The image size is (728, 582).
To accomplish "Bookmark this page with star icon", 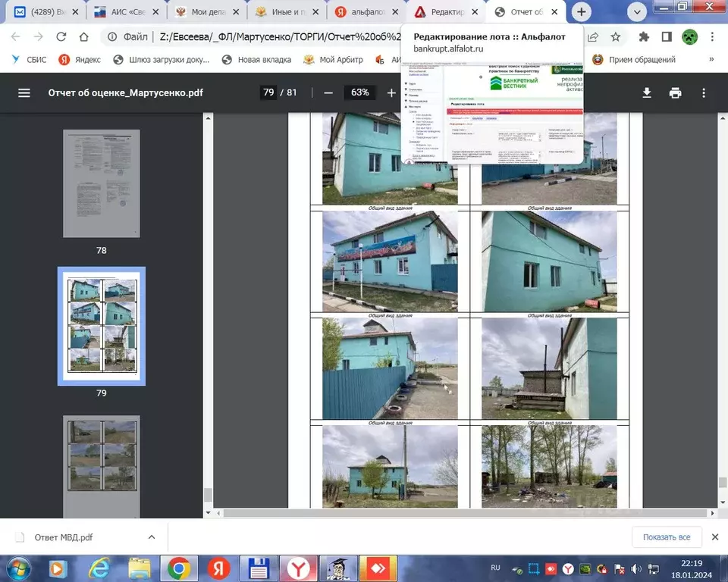I will pyautogui.click(x=616, y=37).
